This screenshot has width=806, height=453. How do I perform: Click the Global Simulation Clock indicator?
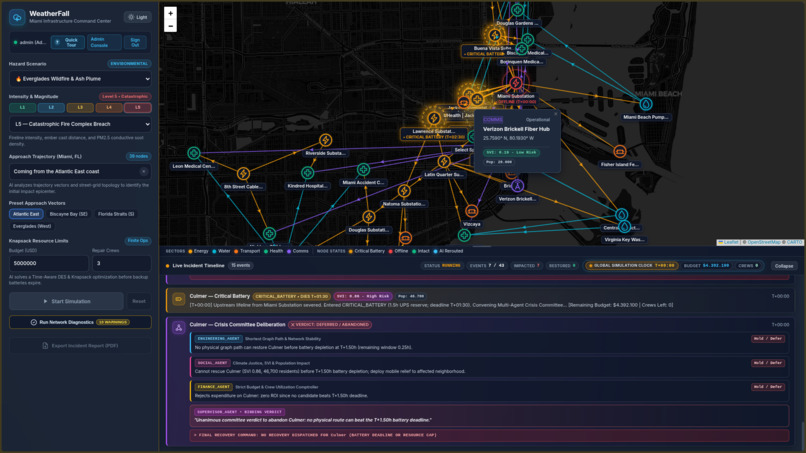[631, 266]
